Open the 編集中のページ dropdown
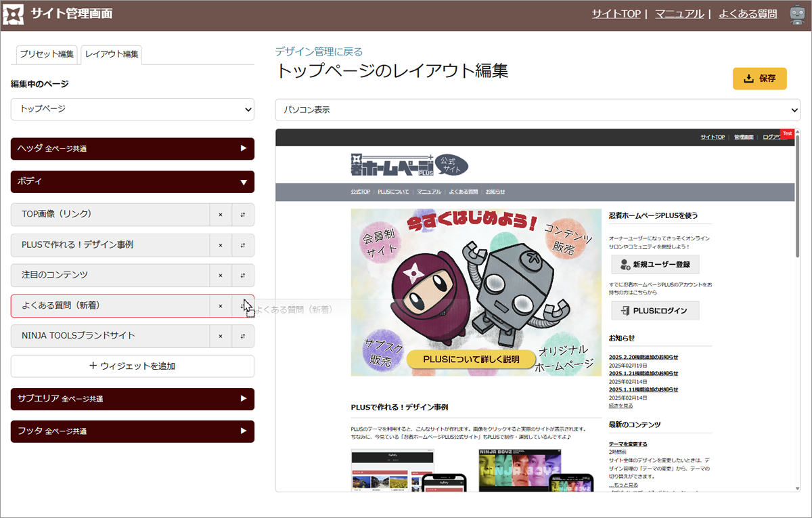 coord(133,109)
